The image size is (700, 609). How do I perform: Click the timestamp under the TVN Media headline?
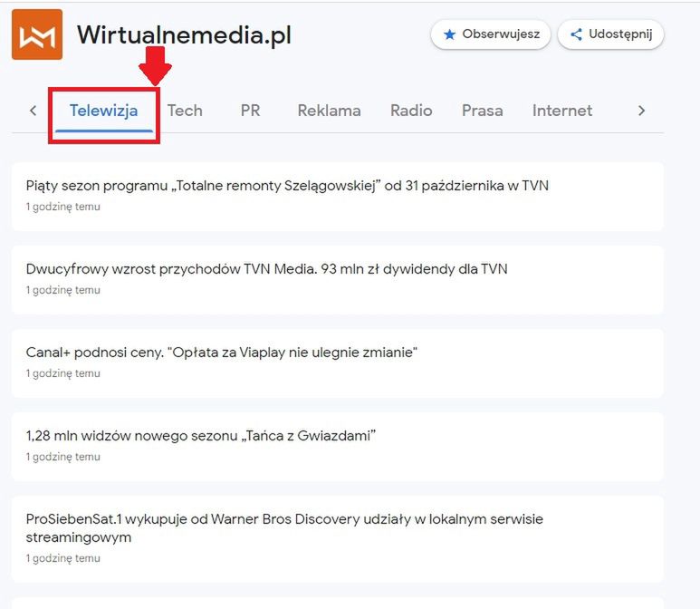(63, 290)
